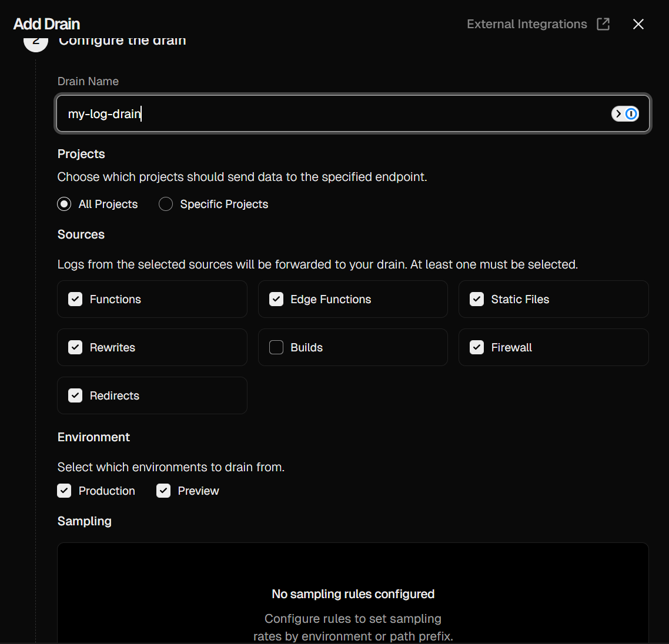Choose the Specific Projects option

(x=166, y=204)
